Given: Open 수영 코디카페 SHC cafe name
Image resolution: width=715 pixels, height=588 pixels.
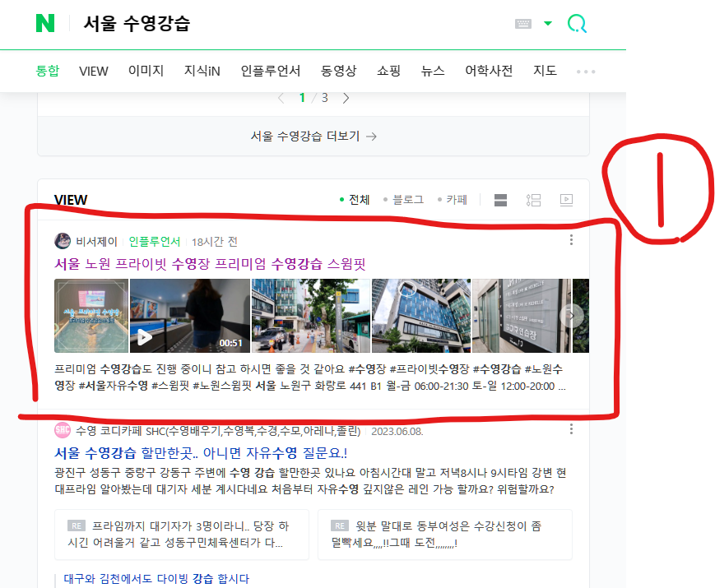Looking at the screenshot, I should [x=218, y=431].
